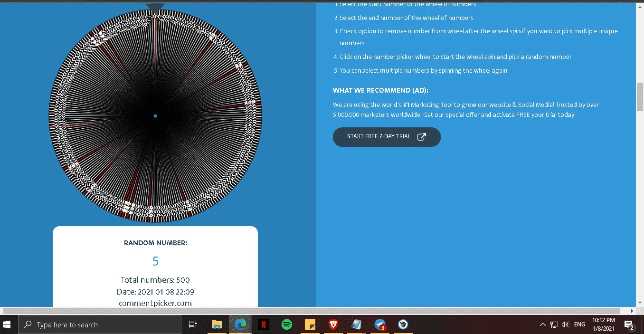Viewport: 644px width, 334px height.
Task: Click the horizontal scrollbar right arrow
Action: pyautogui.click(x=632, y=311)
